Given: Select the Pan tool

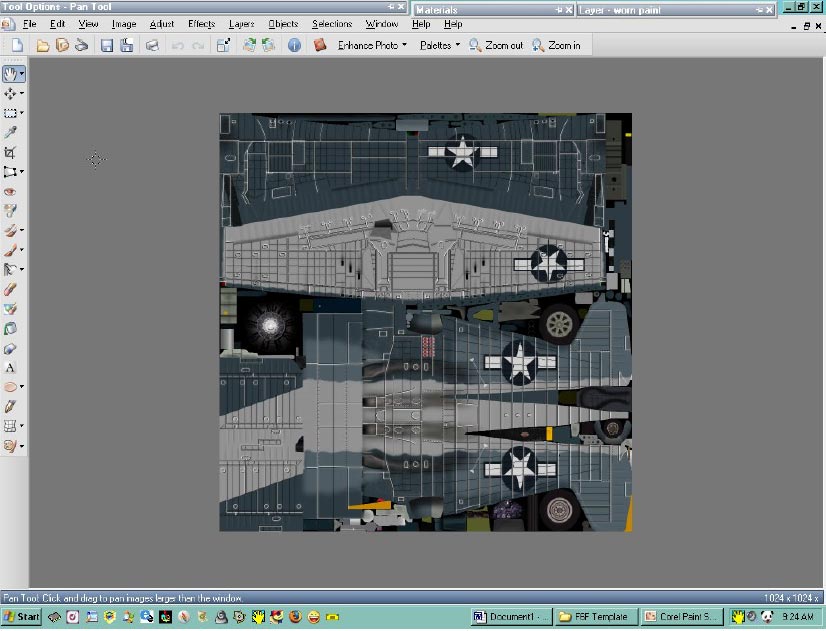Looking at the screenshot, I should 10,73.
